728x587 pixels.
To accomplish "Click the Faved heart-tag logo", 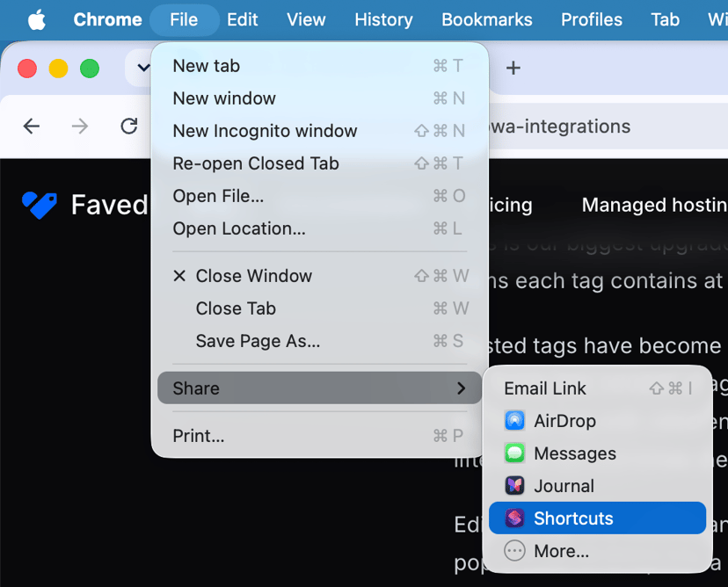I will coord(40,205).
